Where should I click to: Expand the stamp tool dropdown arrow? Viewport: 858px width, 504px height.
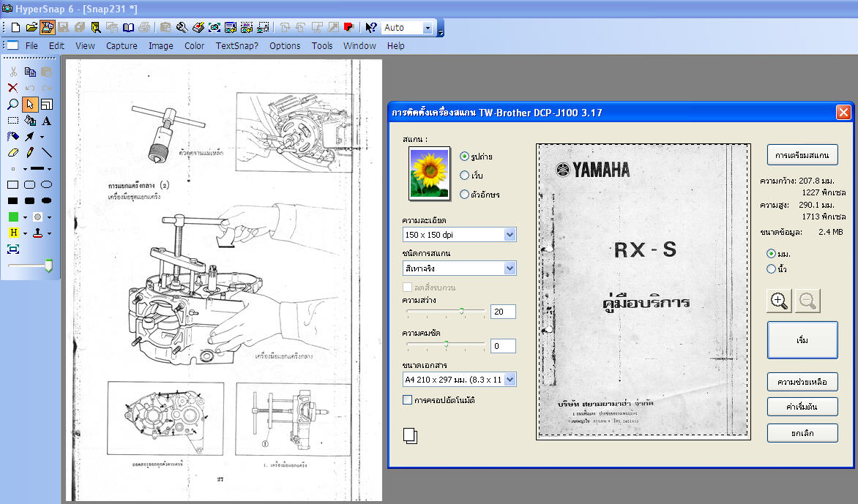click(x=49, y=233)
